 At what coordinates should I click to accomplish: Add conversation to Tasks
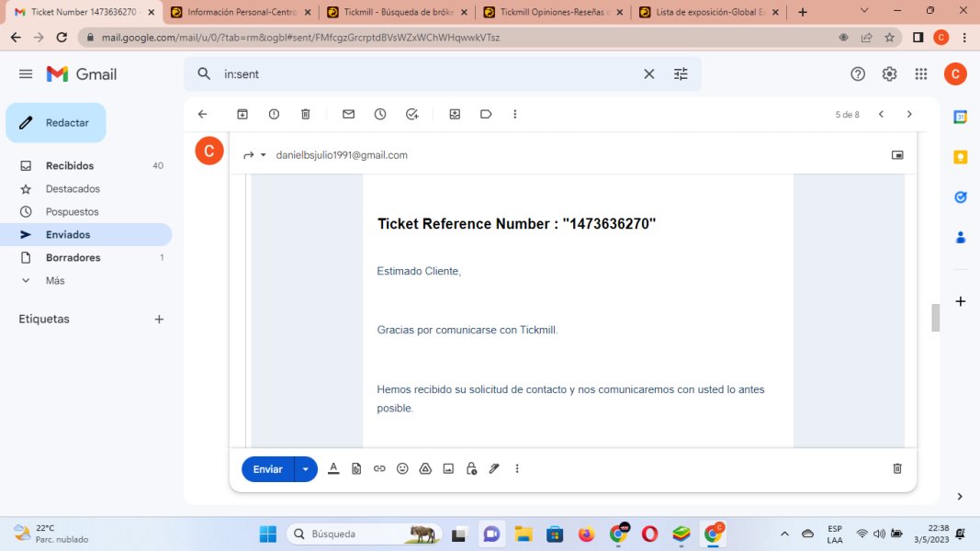pos(411,114)
